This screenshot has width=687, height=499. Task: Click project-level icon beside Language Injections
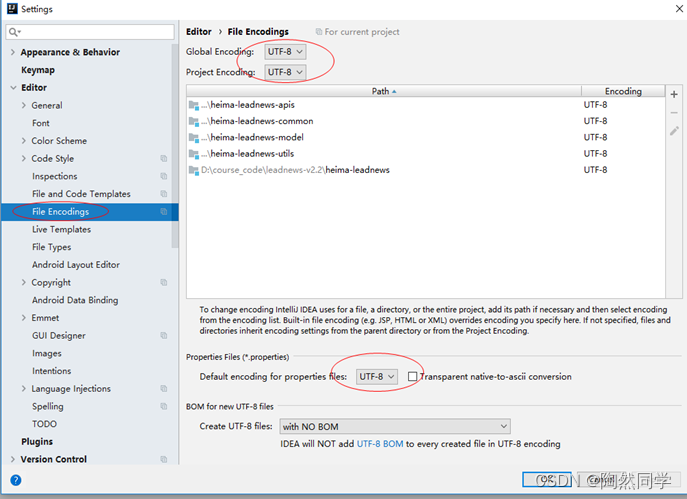pos(163,389)
